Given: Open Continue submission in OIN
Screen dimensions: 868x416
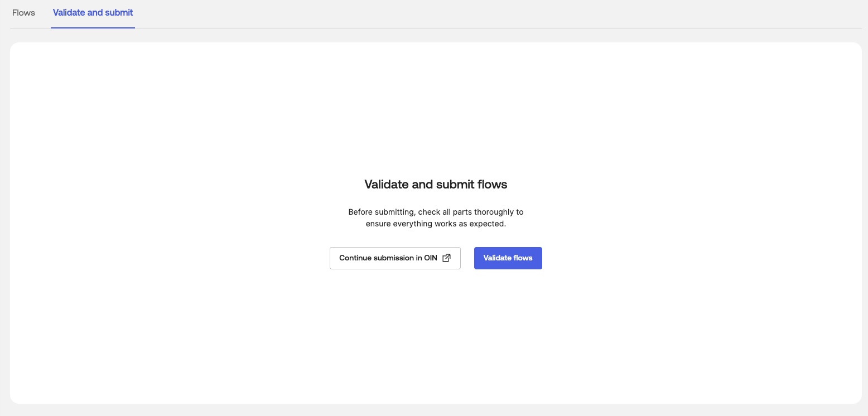Looking at the screenshot, I should pyautogui.click(x=395, y=258).
